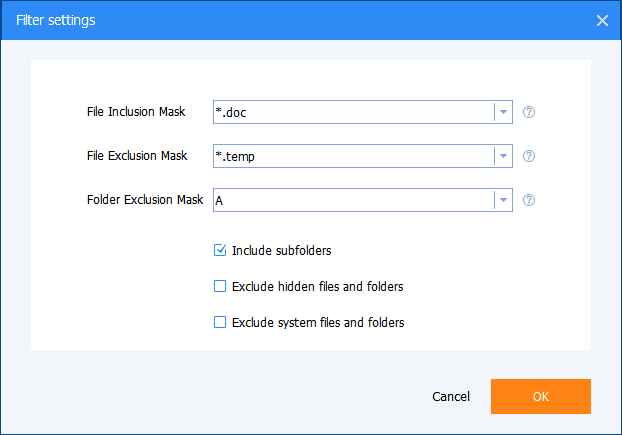622x435 pixels.
Task: Expand the Folder Exclusion Mask dropdown arrow
Action: [503, 200]
